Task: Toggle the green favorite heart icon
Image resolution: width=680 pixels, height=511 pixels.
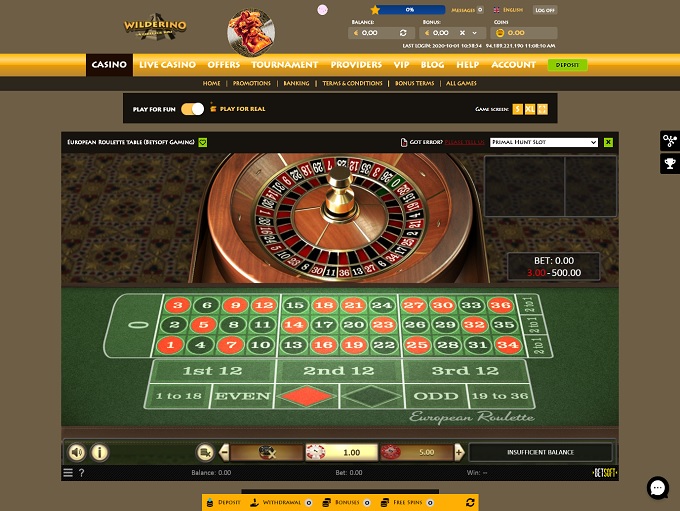Action: tap(203, 142)
